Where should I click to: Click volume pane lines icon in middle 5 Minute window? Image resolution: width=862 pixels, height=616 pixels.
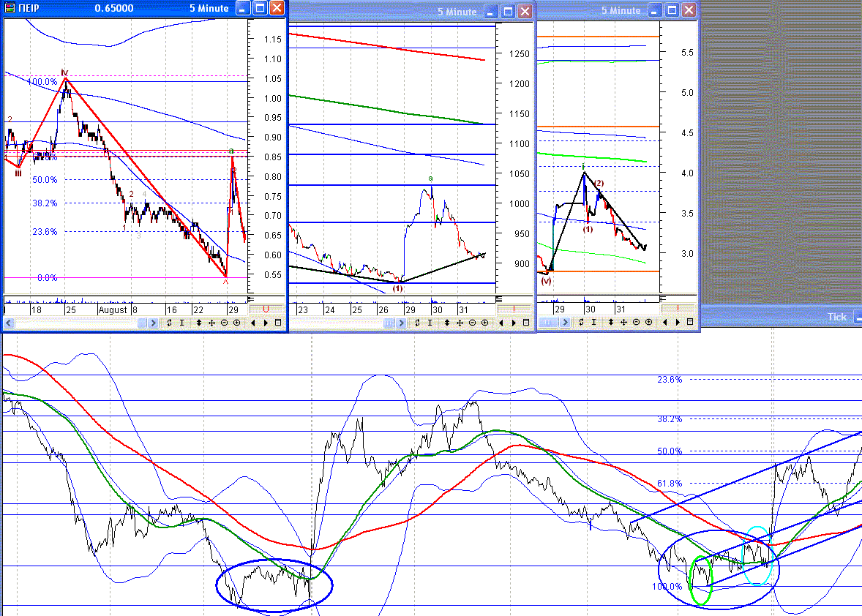pos(499,299)
